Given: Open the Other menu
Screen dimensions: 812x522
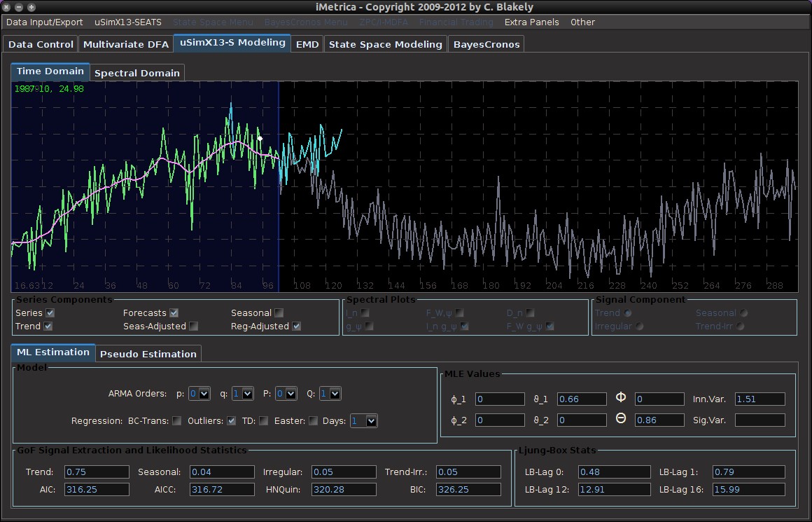Looking at the screenshot, I should coord(582,22).
